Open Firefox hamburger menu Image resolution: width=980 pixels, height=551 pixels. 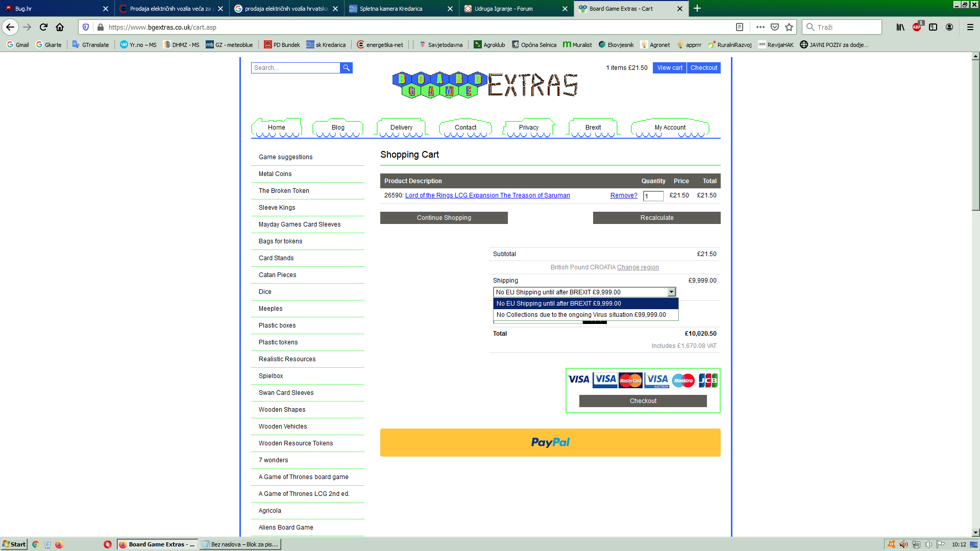pyautogui.click(x=970, y=27)
